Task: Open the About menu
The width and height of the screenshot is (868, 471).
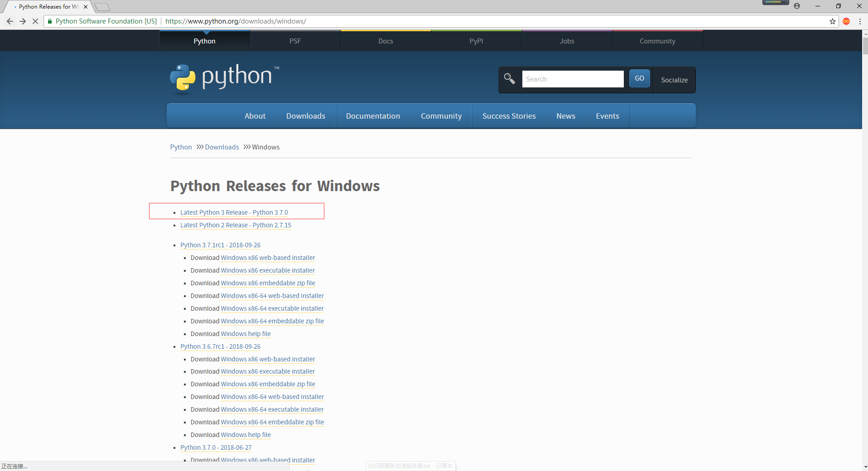Action: (x=255, y=116)
